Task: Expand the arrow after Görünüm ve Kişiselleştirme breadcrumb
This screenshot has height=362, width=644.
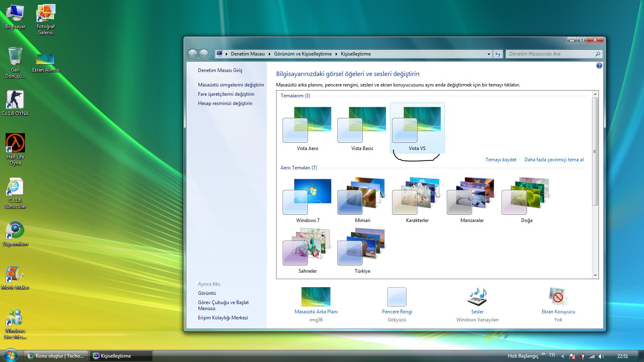Action: coord(336,54)
